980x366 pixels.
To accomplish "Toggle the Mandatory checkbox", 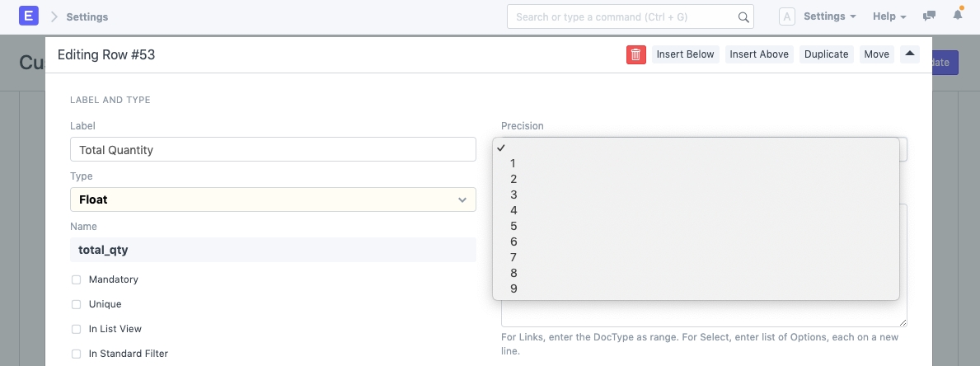I will [x=77, y=280].
